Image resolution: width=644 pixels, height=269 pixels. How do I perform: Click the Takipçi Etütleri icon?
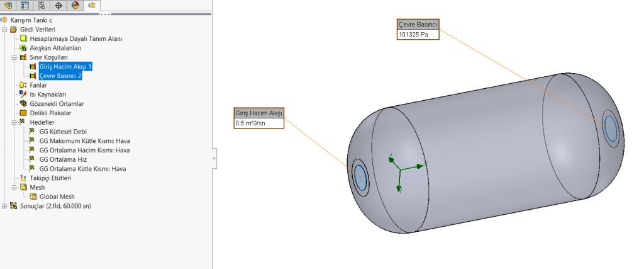point(23,178)
